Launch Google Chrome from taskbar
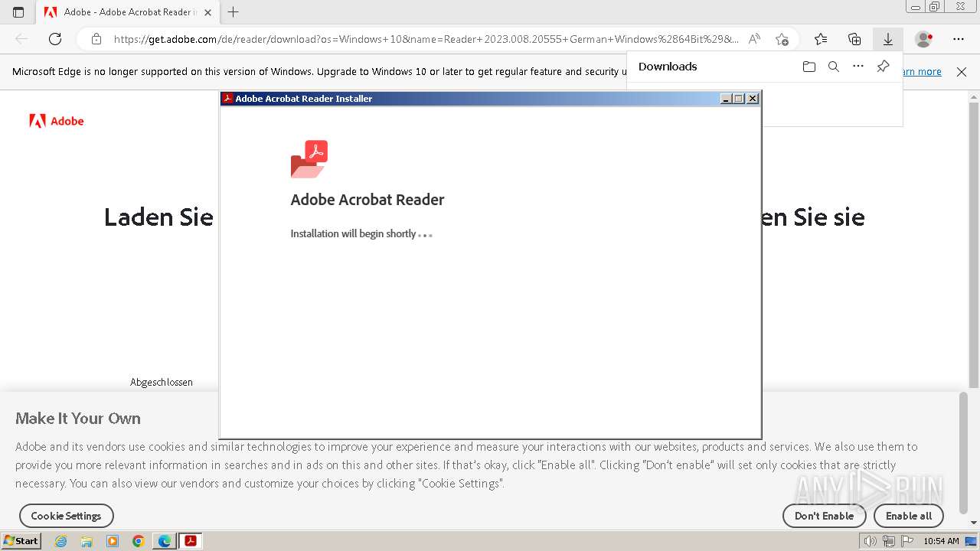This screenshot has height=551, width=980. point(139,541)
